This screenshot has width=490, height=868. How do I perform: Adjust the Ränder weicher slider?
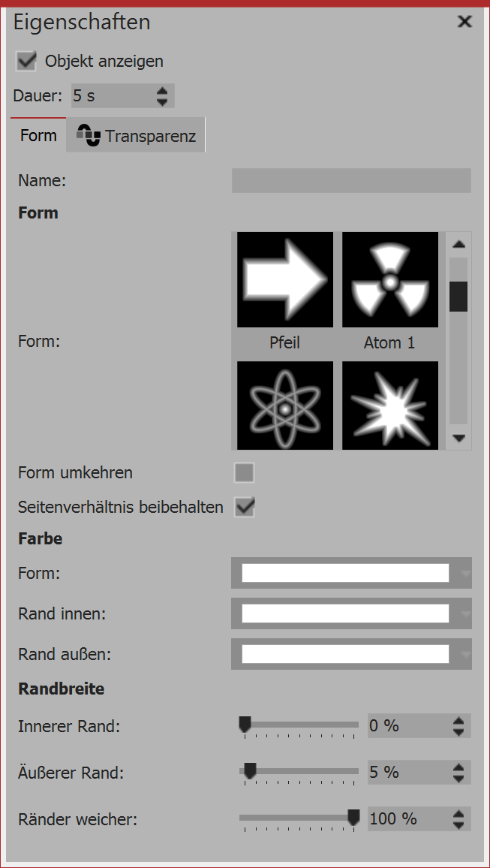point(353,817)
